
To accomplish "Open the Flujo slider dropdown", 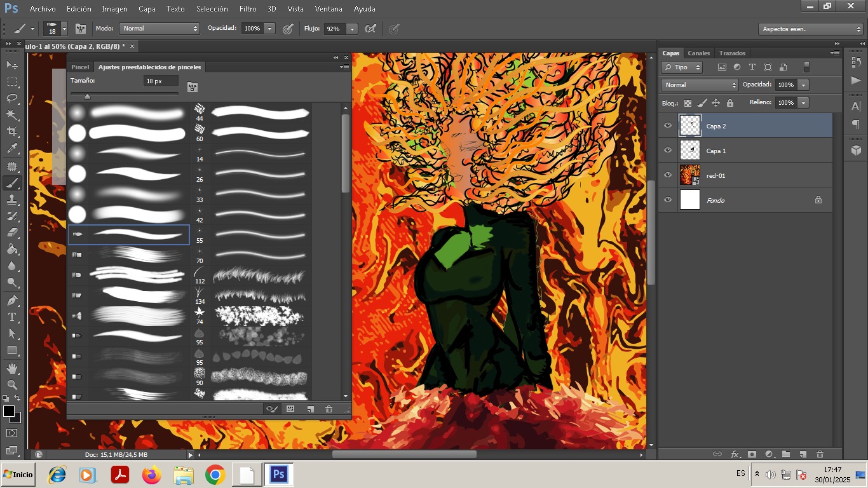I will click(x=352, y=29).
